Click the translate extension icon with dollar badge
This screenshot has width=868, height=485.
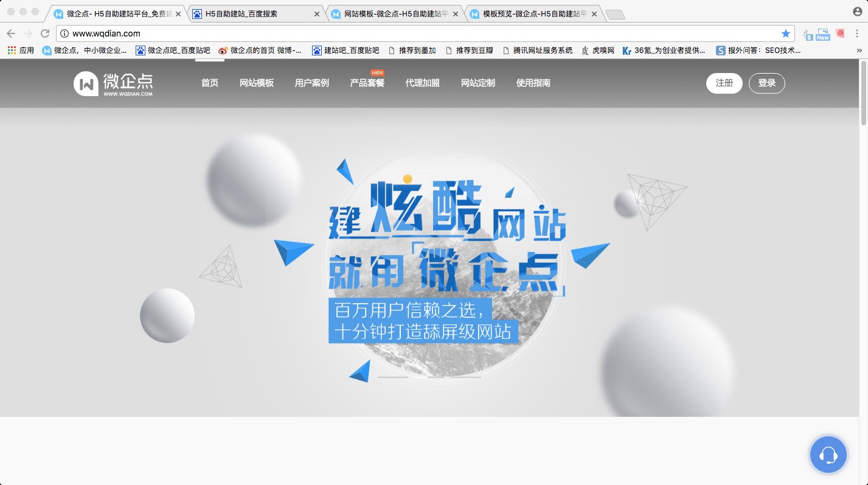807,34
